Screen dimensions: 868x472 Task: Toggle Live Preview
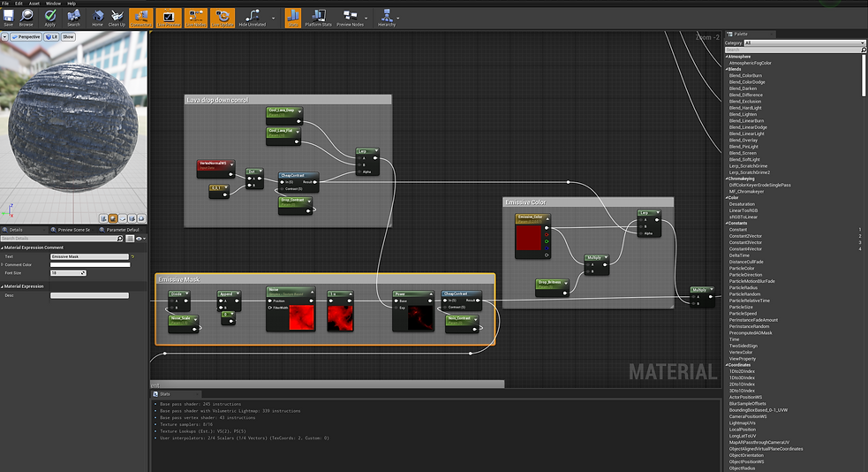point(169,18)
